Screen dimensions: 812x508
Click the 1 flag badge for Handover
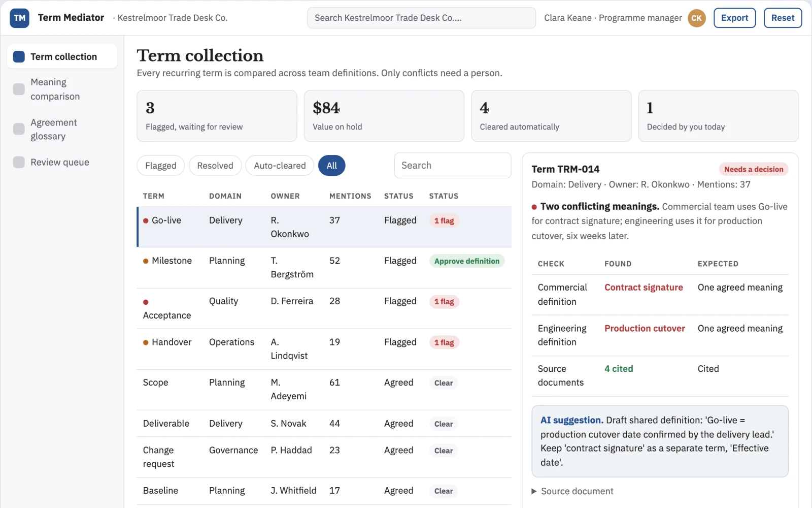444,342
